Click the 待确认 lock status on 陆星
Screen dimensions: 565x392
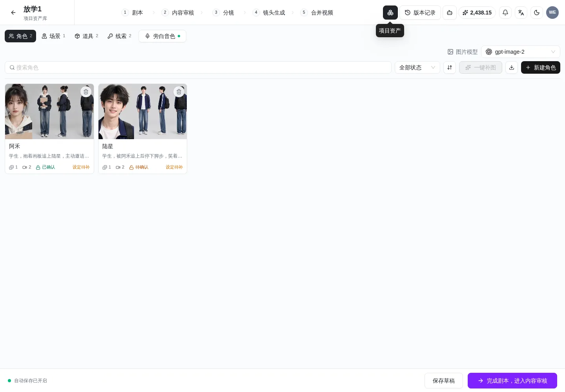tap(139, 167)
